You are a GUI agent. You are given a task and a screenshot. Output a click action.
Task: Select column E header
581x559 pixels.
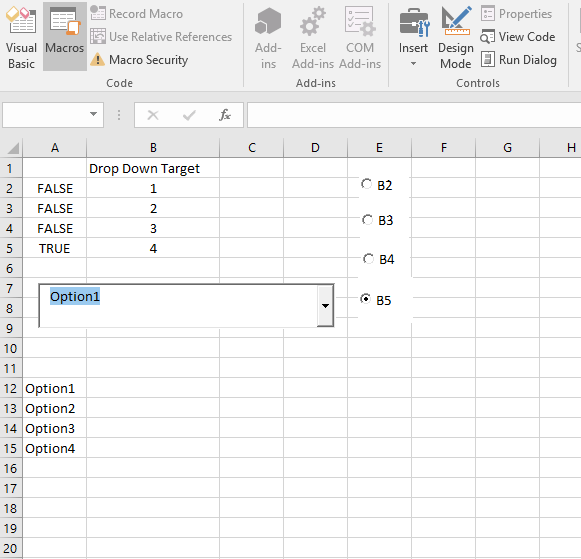pos(379,148)
